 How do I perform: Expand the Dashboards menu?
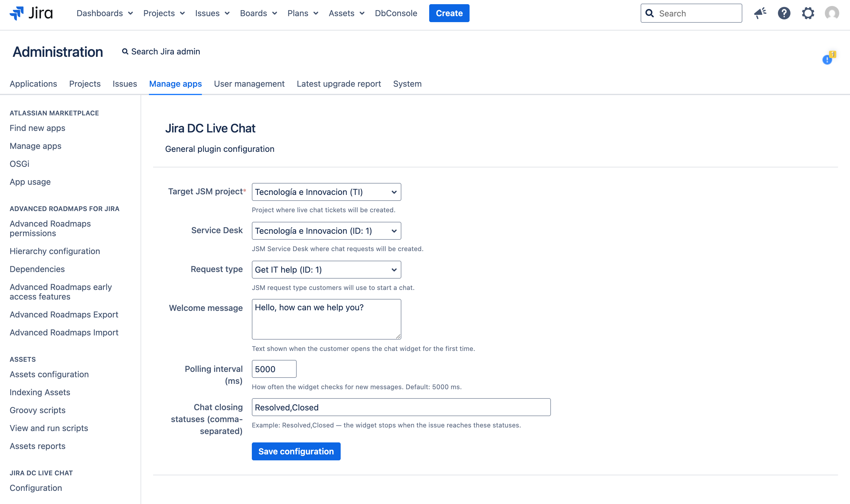pyautogui.click(x=104, y=13)
